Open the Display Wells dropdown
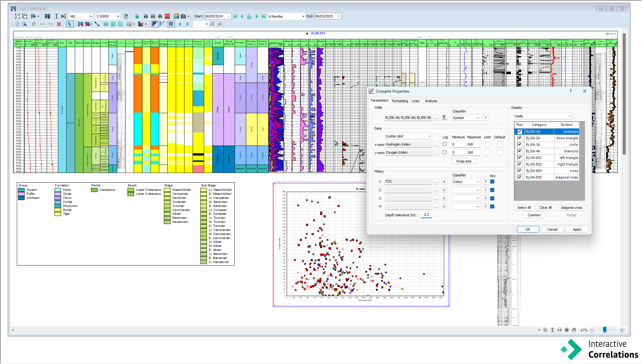 point(544,116)
